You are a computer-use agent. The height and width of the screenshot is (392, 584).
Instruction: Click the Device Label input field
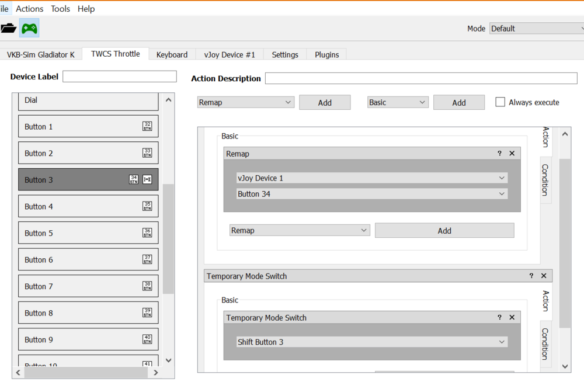119,77
